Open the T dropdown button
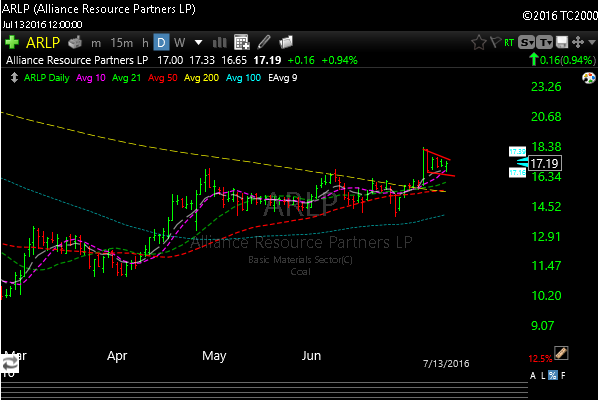The image size is (598, 400). 545,42
